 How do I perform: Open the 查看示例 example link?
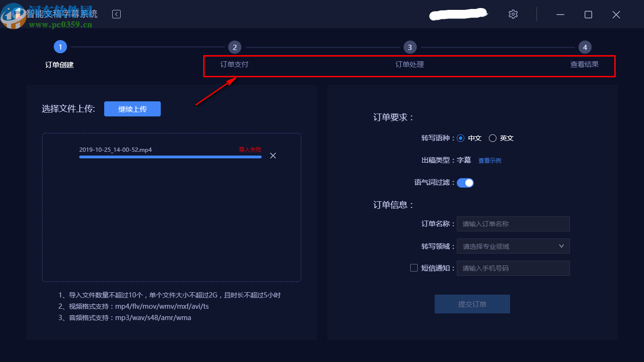pos(489,160)
